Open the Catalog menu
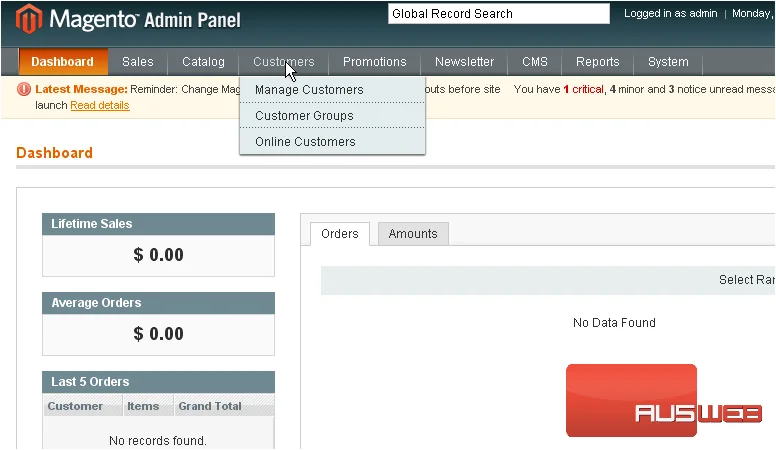Screen dimensions: 776x450 click(x=203, y=62)
